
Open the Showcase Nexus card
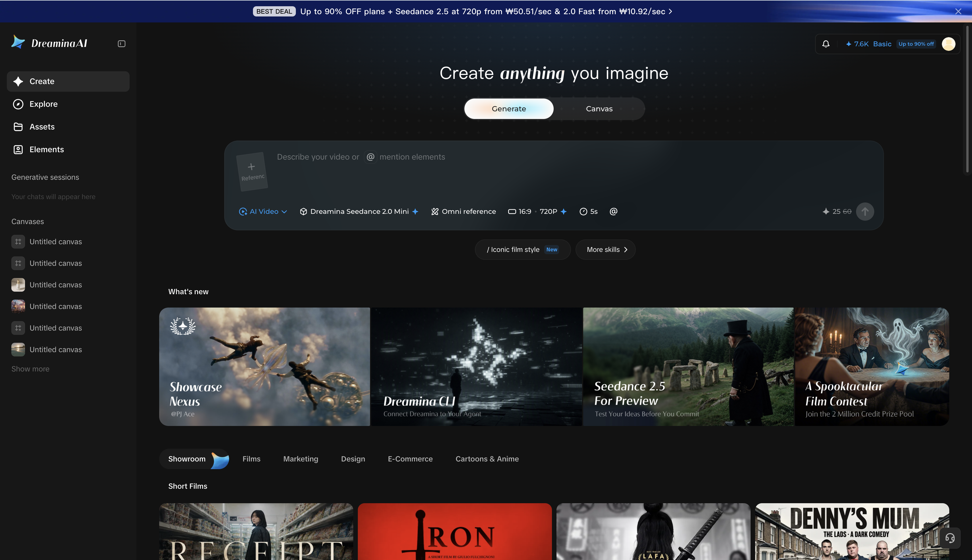pyautogui.click(x=265, y=367)
